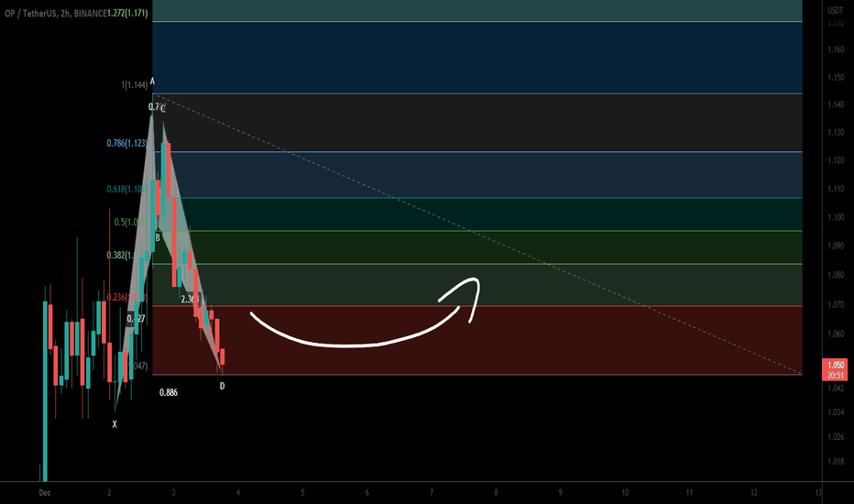
Task: Click the 1.170 price axis label
Action: click(836, 23)
